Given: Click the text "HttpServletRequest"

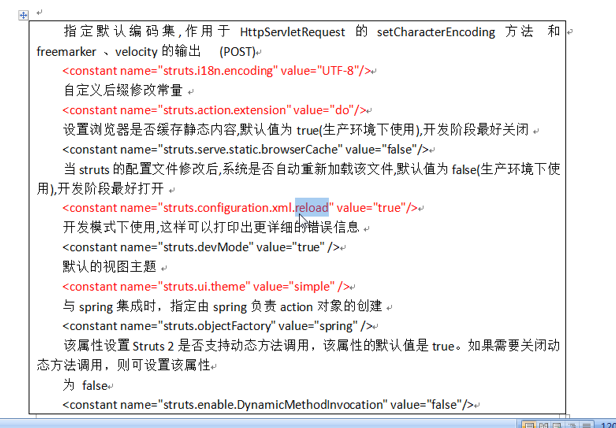Looking at the screenshot, I should pos(292,32).
